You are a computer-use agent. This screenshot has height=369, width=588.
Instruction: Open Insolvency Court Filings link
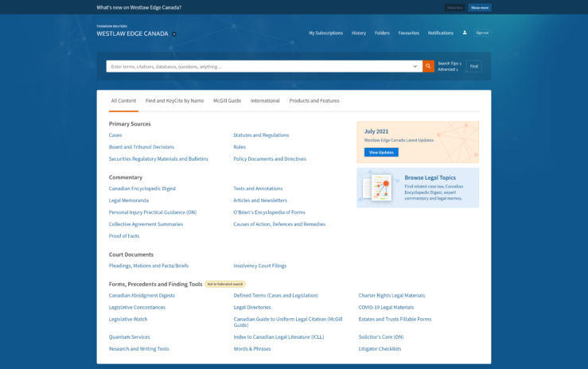click(260, 266)
